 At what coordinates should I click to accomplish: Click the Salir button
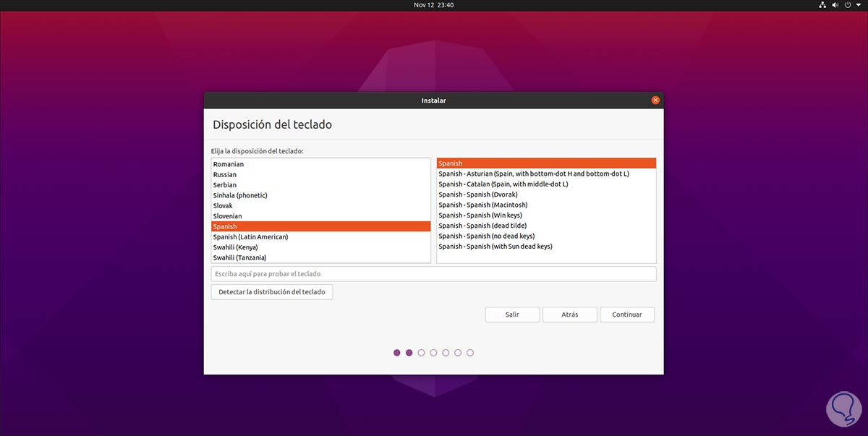click(512, 315)
